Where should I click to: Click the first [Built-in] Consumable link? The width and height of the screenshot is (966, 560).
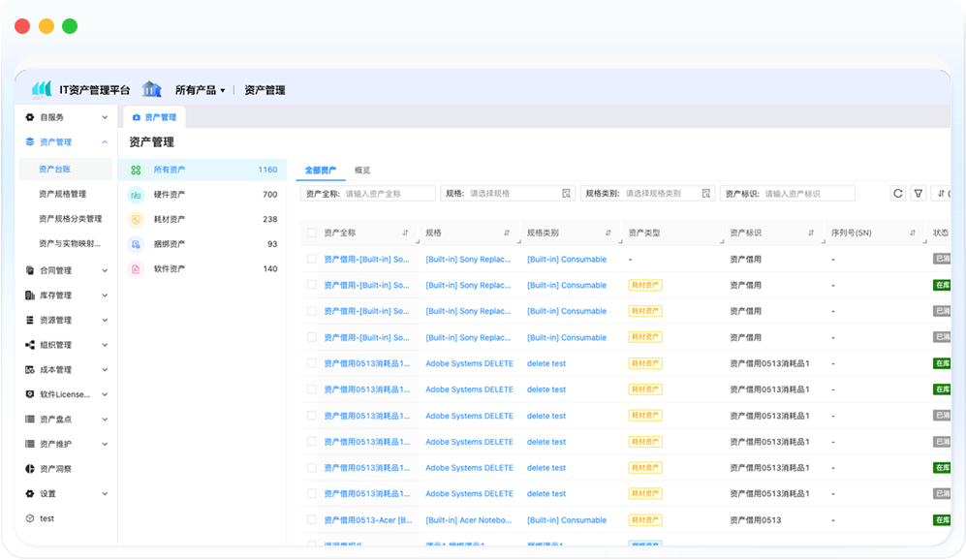567,260
